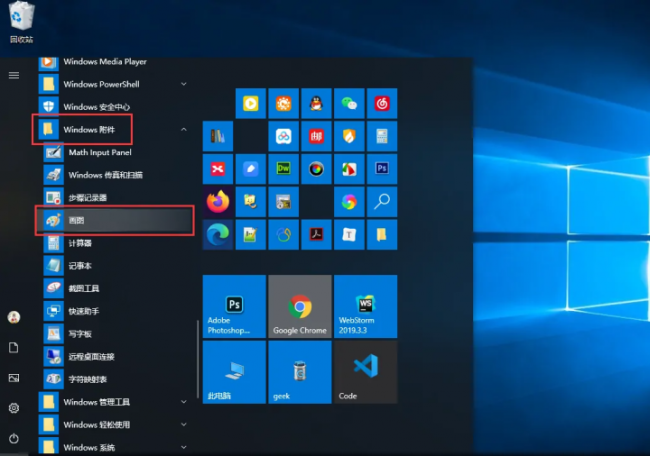Collapse the Windows 附件 folder
Image resolution: width=650 pixels, height=456 pixels.
tap(184, 130)
